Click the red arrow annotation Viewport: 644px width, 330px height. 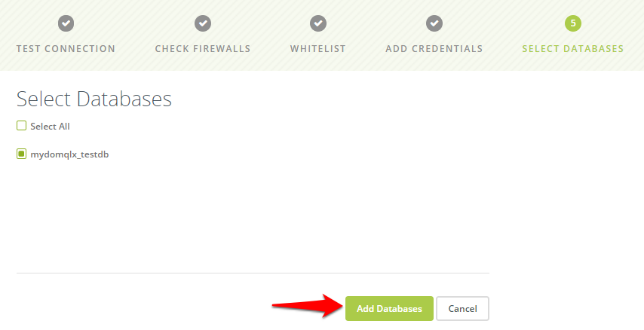click(x=308, y=306)
